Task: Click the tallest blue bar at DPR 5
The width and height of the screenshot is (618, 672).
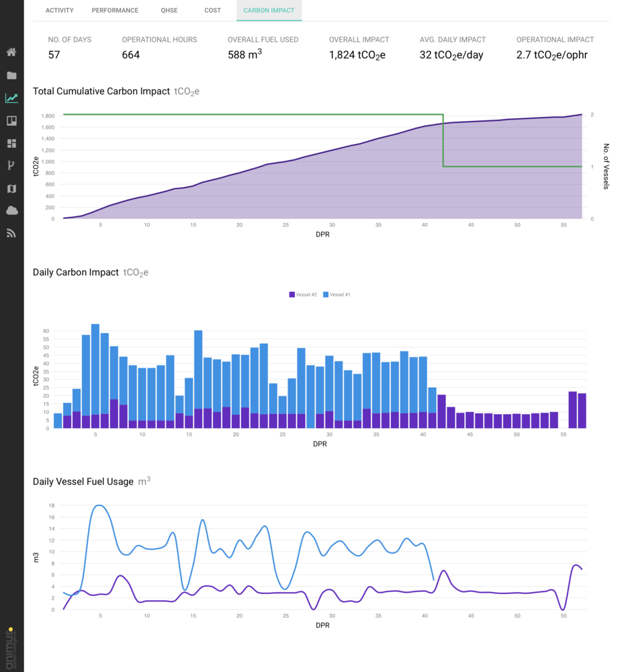Action: pyautogui.click(x=95, y=369)
